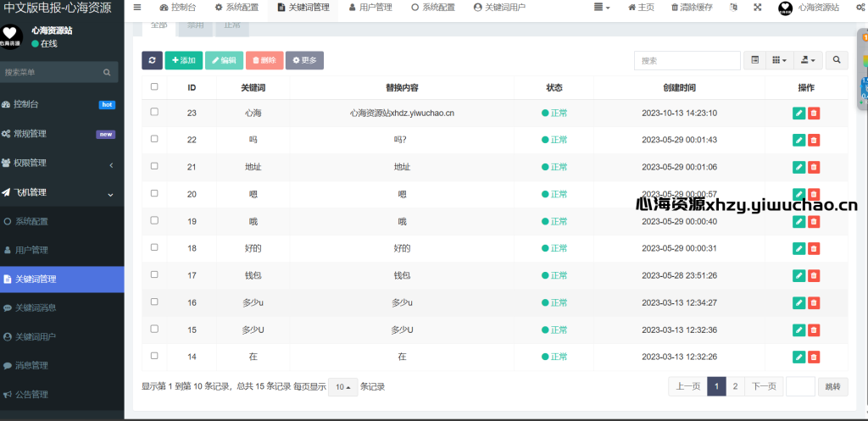
Task: Click the 心海资源站 avatar in top header
Action: 786,8
